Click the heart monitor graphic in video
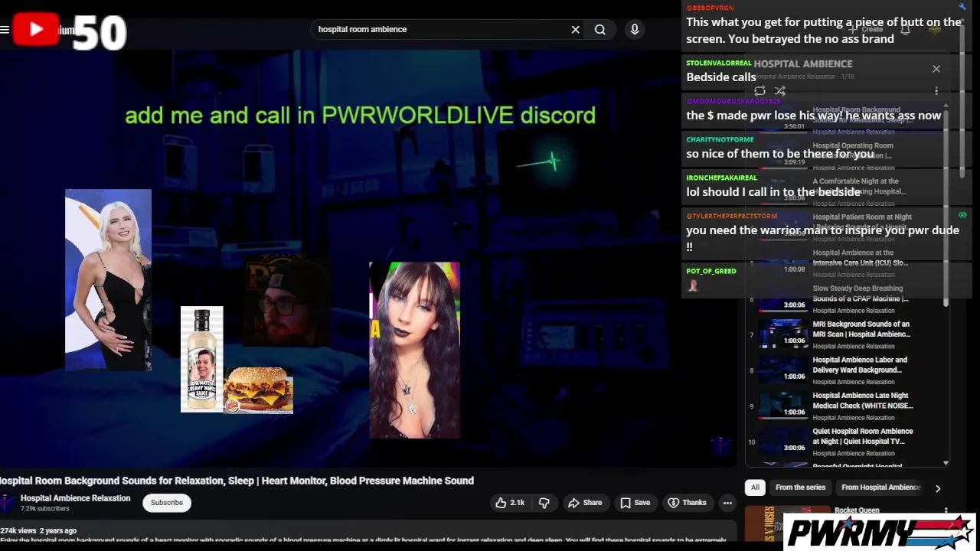Screen dimensions: 980x551 tap(539, 161)
